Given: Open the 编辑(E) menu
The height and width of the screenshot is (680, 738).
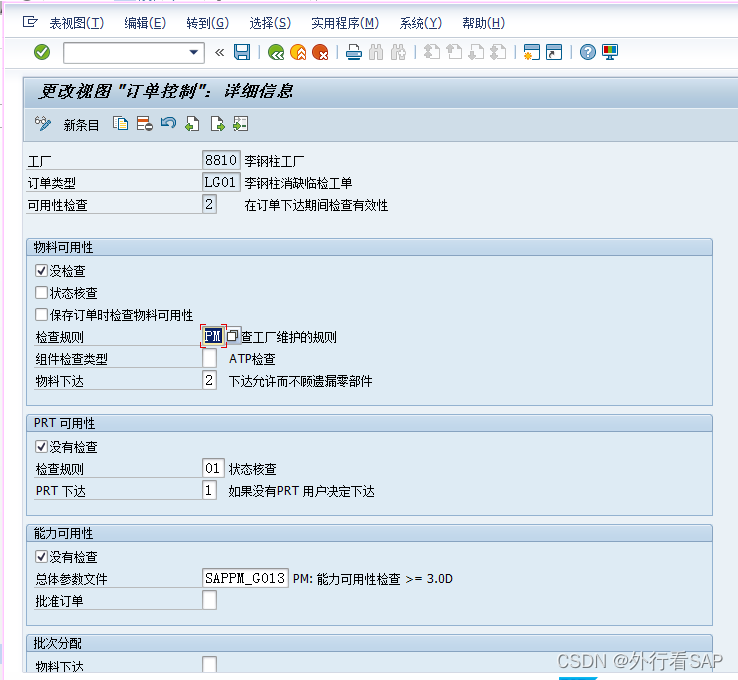Looking at the screenshot, I should (x=145, y=23).
